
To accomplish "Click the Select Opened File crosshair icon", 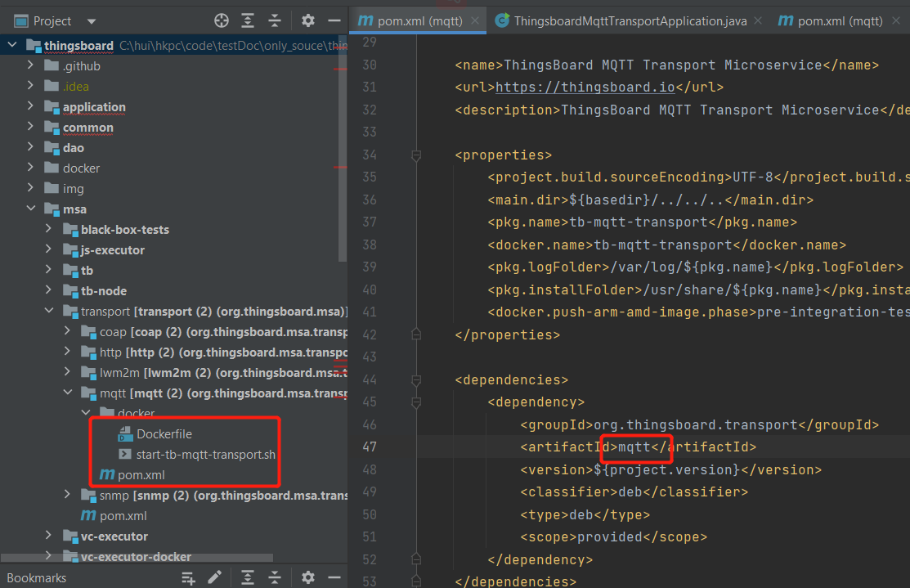I will (x=221, y=20).
